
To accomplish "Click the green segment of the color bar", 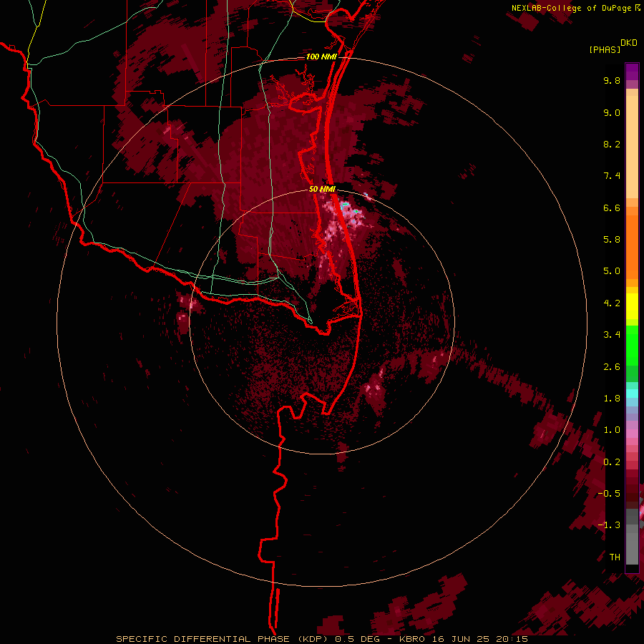I will coord(632,353).
